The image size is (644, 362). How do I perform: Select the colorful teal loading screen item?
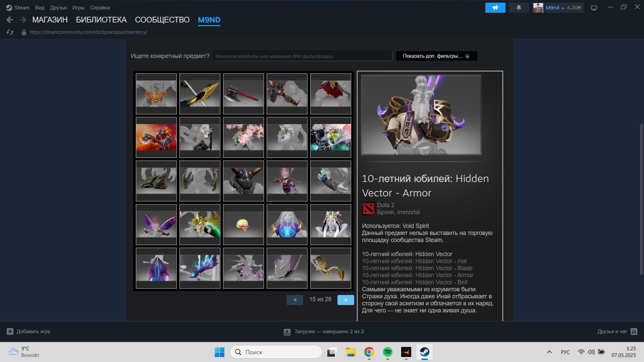point(331,137)
